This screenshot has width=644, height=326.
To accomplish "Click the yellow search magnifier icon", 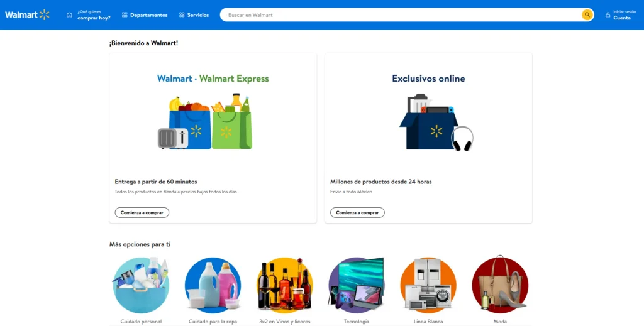I will click(587, 15).
